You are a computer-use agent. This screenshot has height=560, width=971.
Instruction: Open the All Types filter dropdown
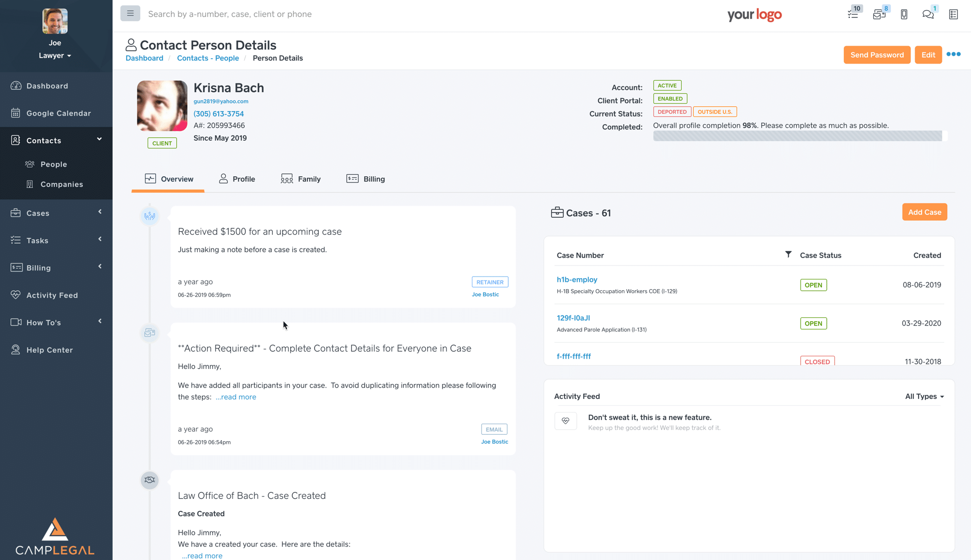(x=924, y=396)
